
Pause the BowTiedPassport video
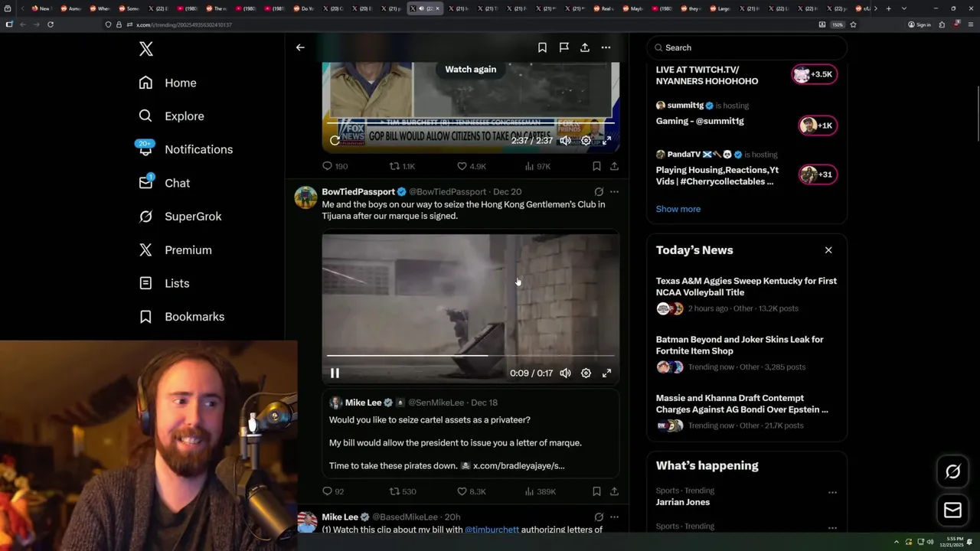tap(335, 373)
